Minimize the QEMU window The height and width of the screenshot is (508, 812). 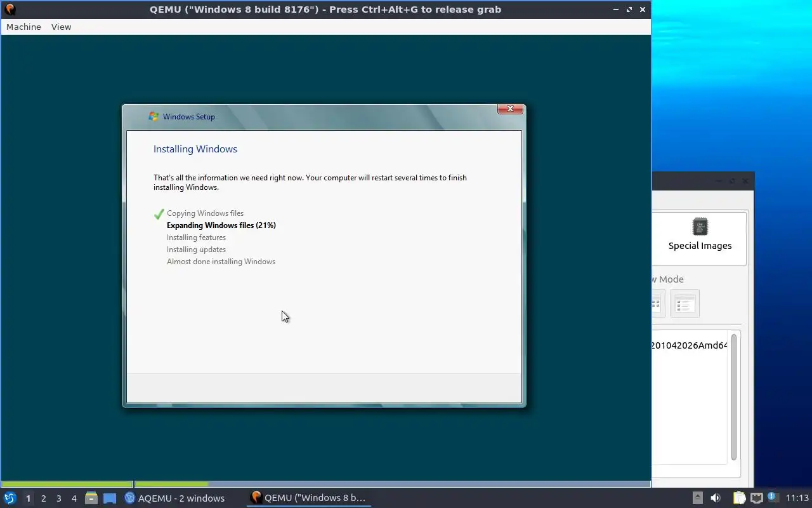(x=616, y=10)
